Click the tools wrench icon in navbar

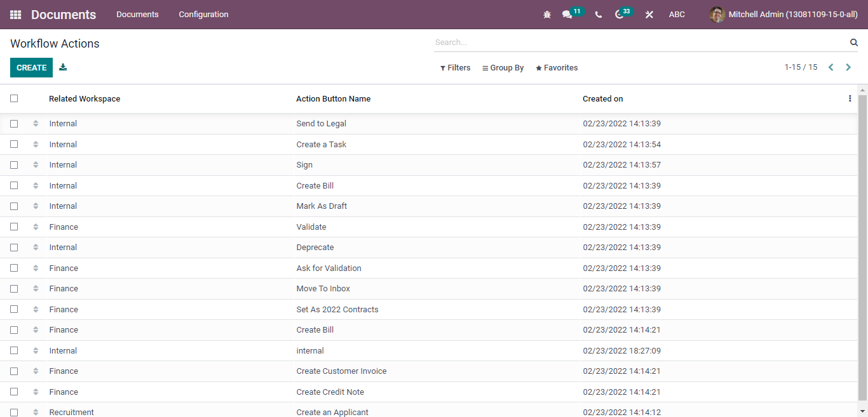(x=649, y=15)
